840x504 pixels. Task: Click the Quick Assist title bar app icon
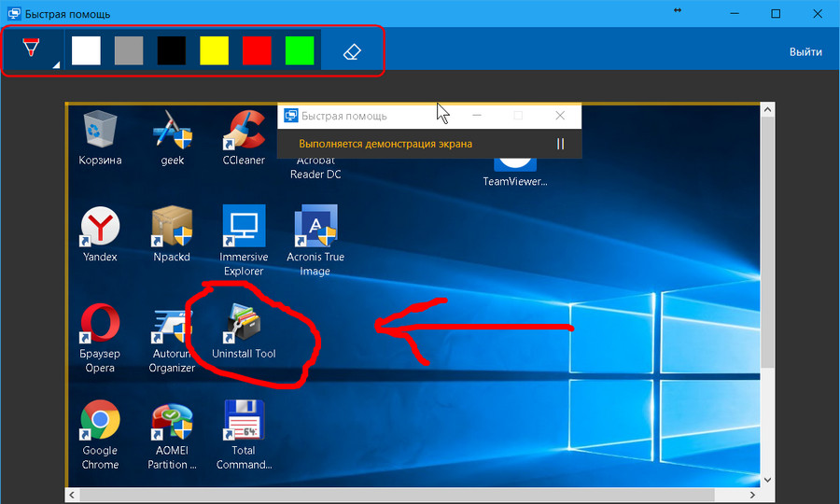(x=14, y=13)
